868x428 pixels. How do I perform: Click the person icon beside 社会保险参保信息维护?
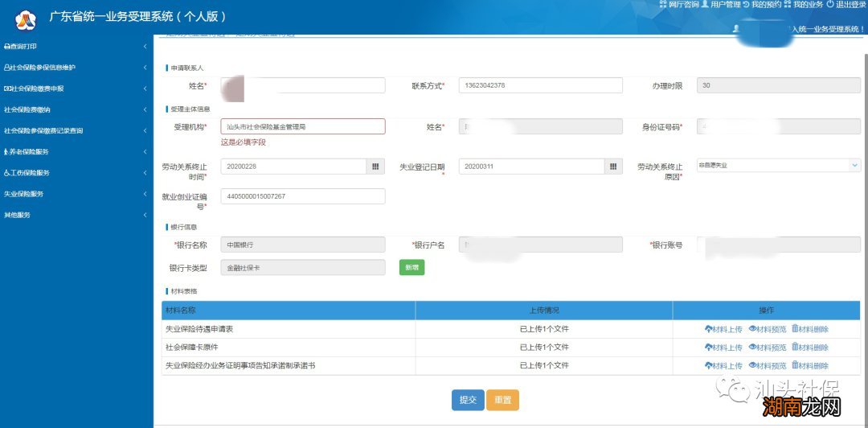[6, 68]
